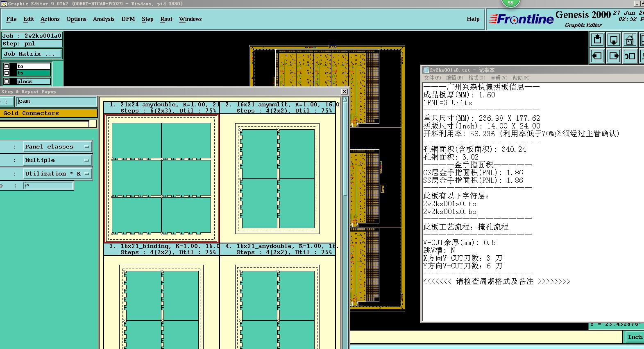Toggle display checkbox for layer plncs
Screen dimensions: 644x349
pos(7,81)
